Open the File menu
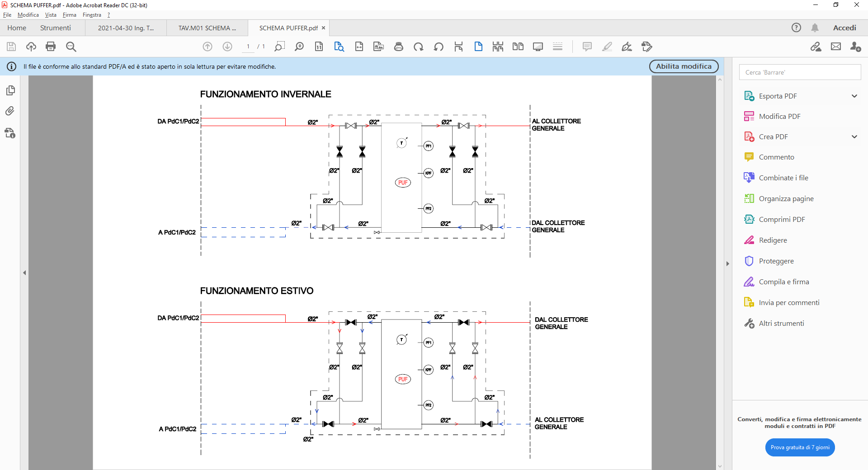This screenshot has width=868, height=470. click(x=7, y=15)
